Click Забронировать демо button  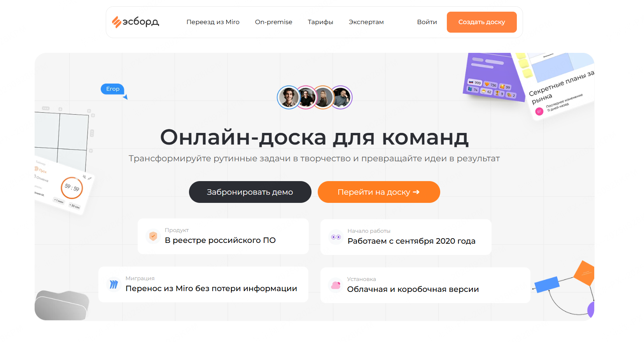250,192
